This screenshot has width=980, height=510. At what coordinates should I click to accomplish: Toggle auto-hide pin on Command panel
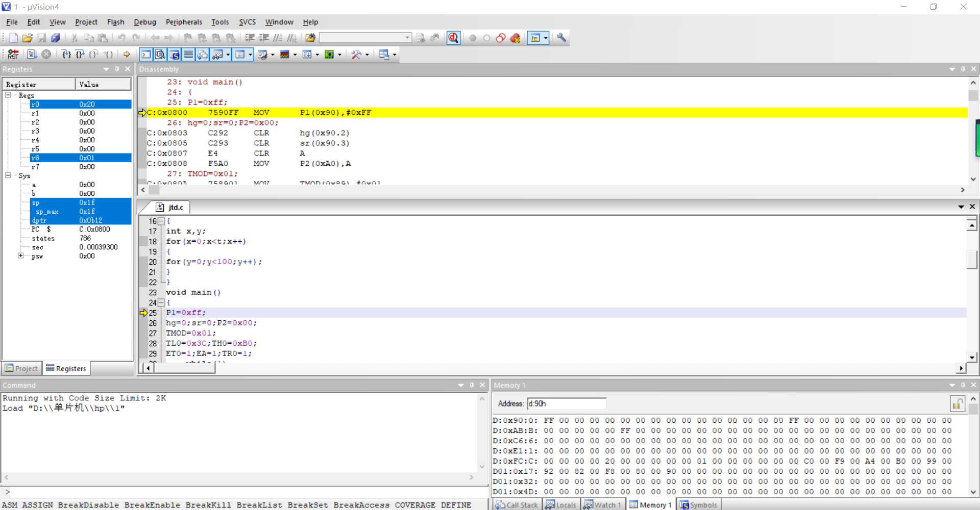(x=472, y=385)
